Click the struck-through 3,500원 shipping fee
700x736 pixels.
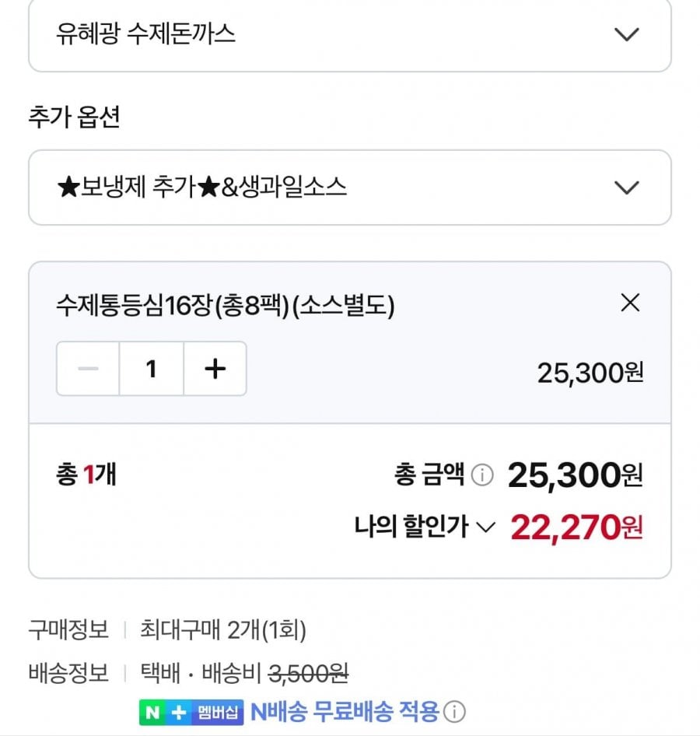pyautogui.click(x=308, y=672)
